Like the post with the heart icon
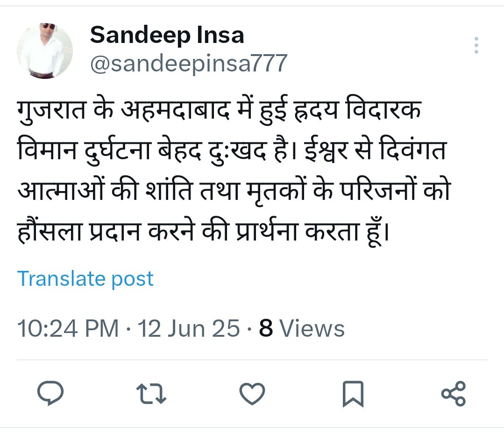This screenshot has height=439, width=504. click(x=252, y=394)
